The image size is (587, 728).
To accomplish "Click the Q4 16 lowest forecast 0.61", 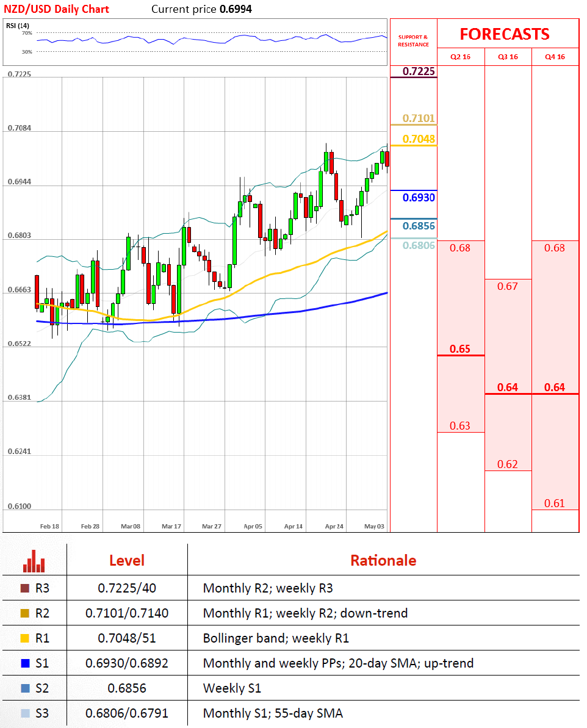I will pyautogui.click(x=555, y=503).
